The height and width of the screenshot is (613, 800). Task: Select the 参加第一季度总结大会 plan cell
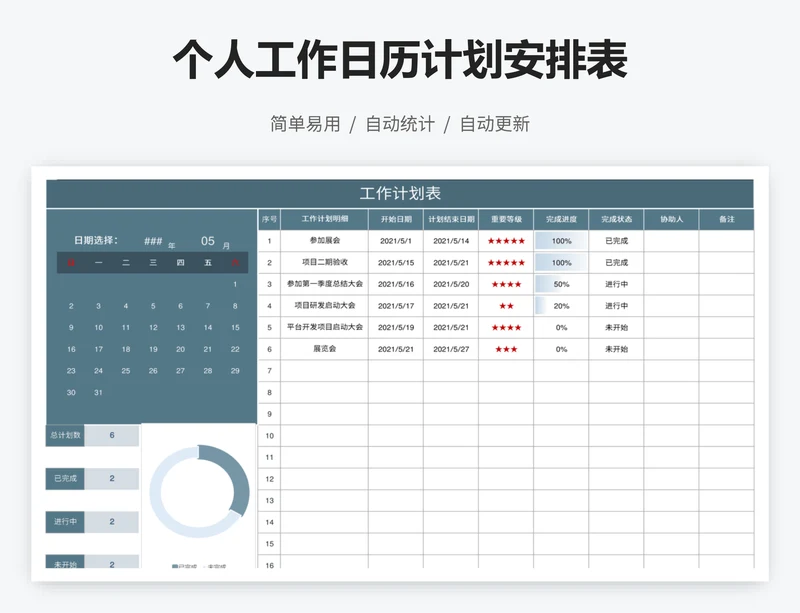[x=324, y=284]
